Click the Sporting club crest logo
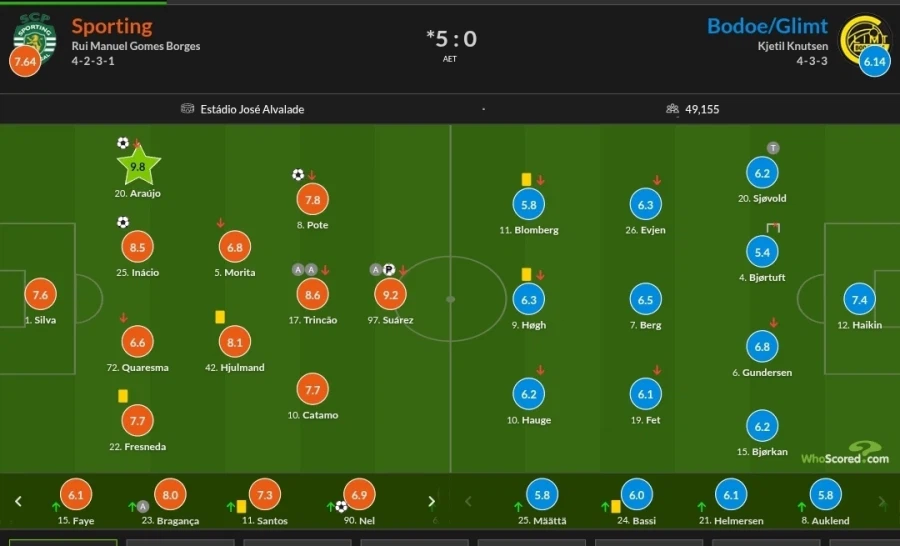Viewport: 900px width, 546px height. 33,33
